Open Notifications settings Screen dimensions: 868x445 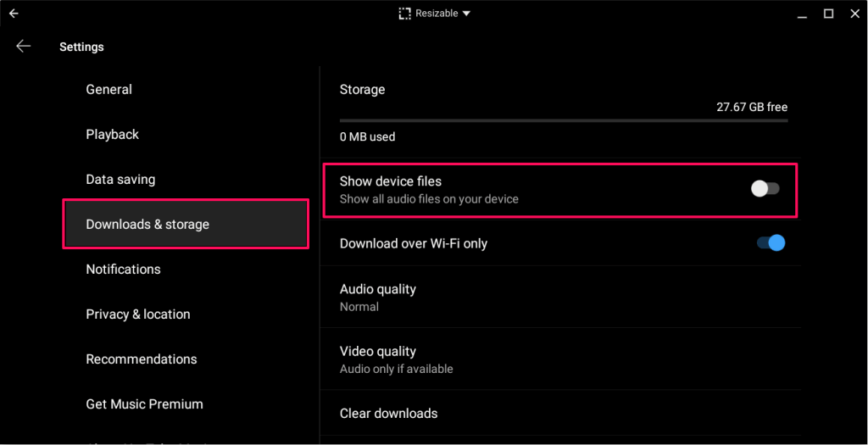[123, 269]
